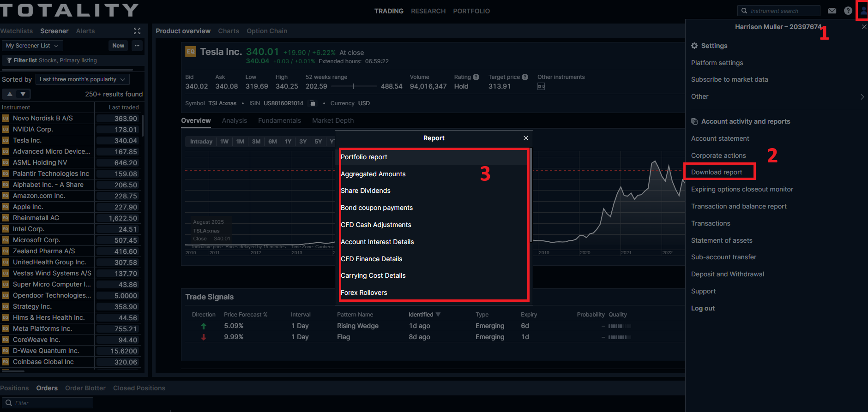Viewport: 868px width, 412px height.
Task: Select the 1Y chart period
Action: tap(288, 142)
